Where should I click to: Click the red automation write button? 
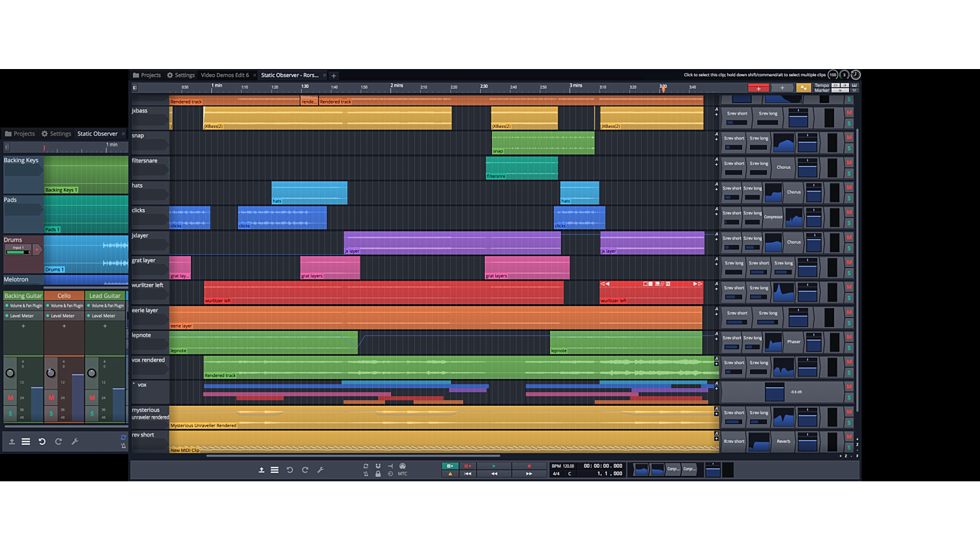(x=467, y=466)
